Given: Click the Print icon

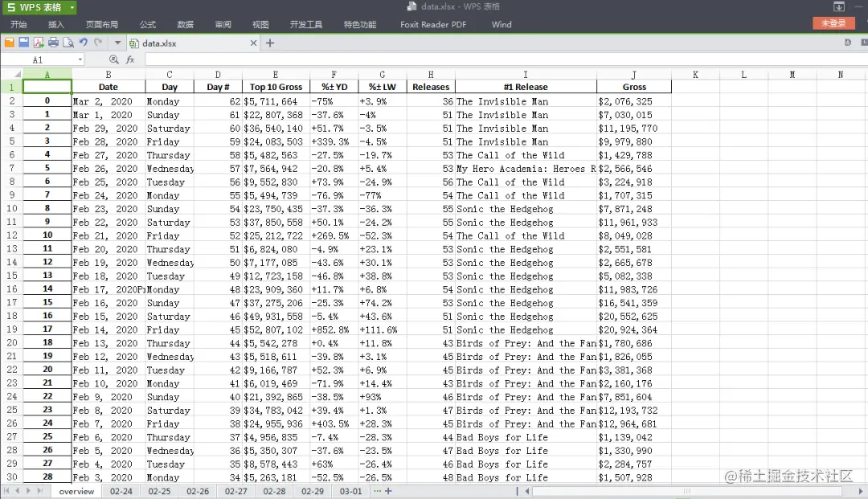Looking at the screenshot, I should (53, 43).
